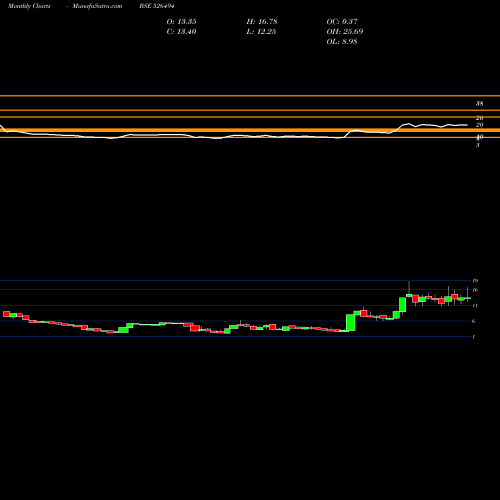Click the 'OH: 25.69' reading
This screenshot has height=500, width=500.
point(345,32)
